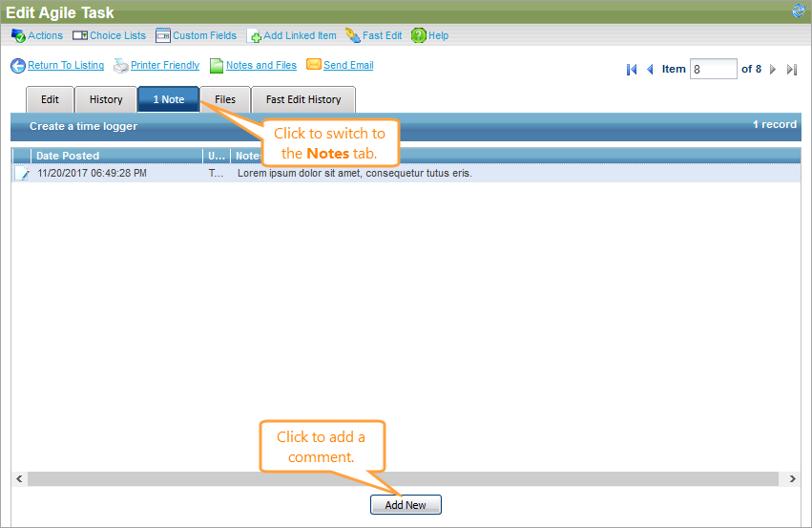Viewport: 812px width, 528px height.
Task: Go to first item arrow
Action: click(x=632, y=70)
